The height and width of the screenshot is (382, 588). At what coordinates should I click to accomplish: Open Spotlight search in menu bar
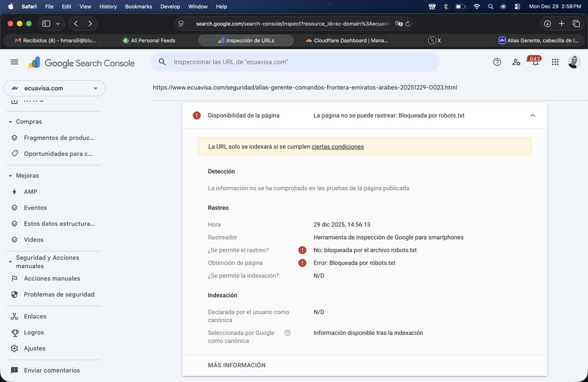coord(490,6)
